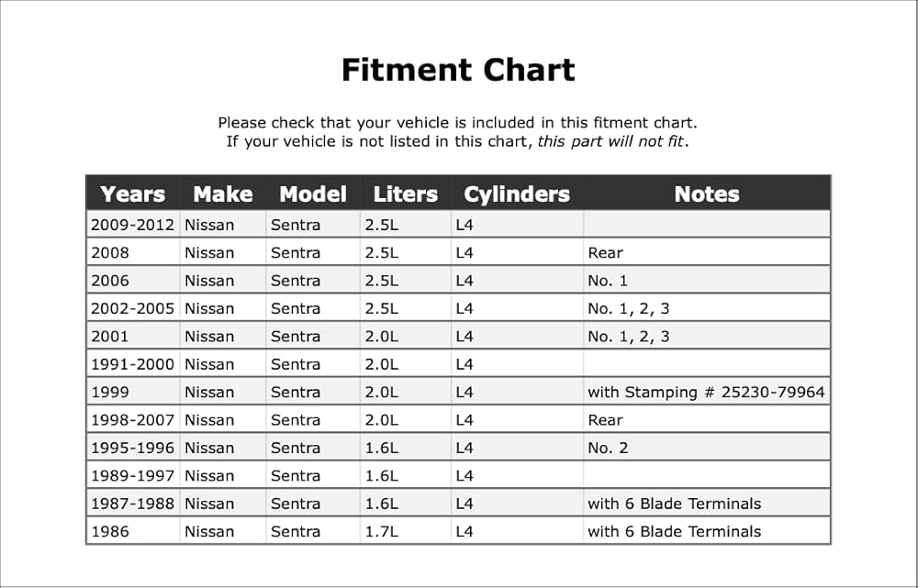Select the 2009-2012 years cell
918x588 pixels.
click(133, 225)
